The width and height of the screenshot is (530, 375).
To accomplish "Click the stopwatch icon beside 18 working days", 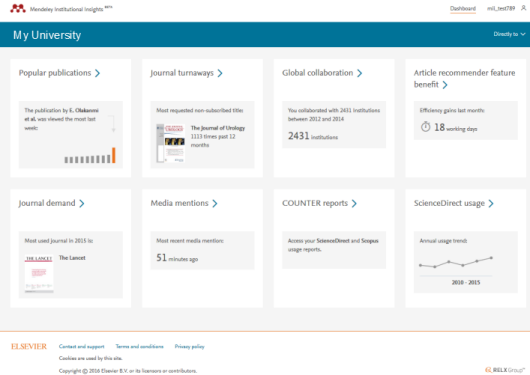I will point(425,127).
